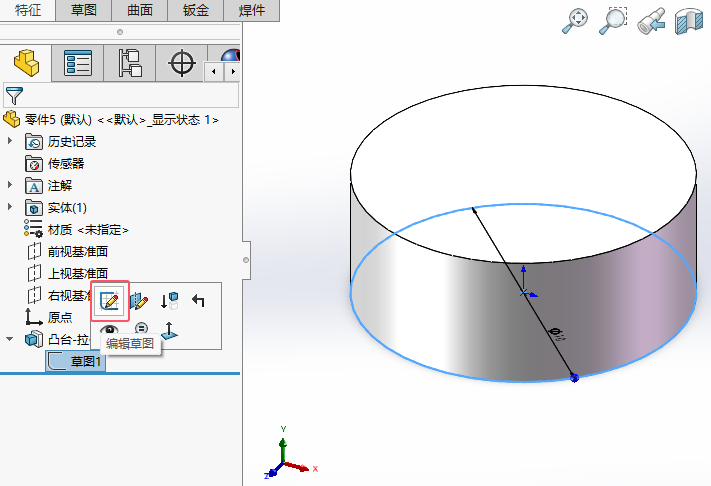
Task: Click 传感器 folder icon
Action: coord(34,164)
